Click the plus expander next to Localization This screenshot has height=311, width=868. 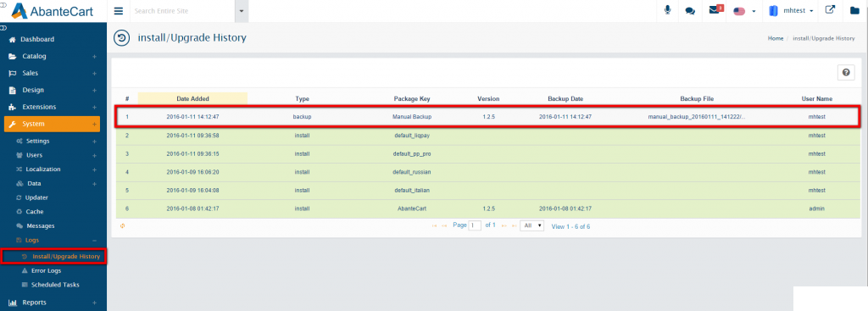[x=95, y=169]
